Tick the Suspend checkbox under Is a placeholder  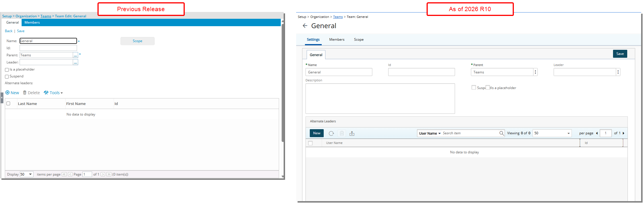tap(7, 77)
